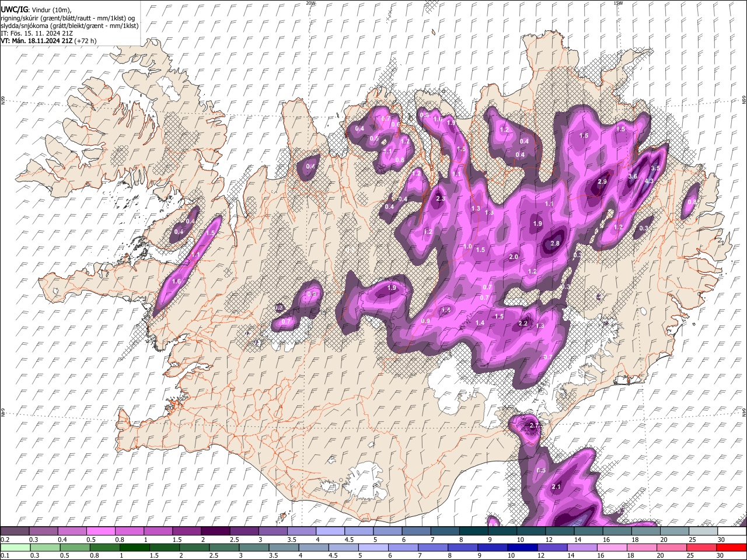Click the 'IT: Fös. 15. 11. 2024 21Z' line
This screenshot has height=560, width=747.
37,33
